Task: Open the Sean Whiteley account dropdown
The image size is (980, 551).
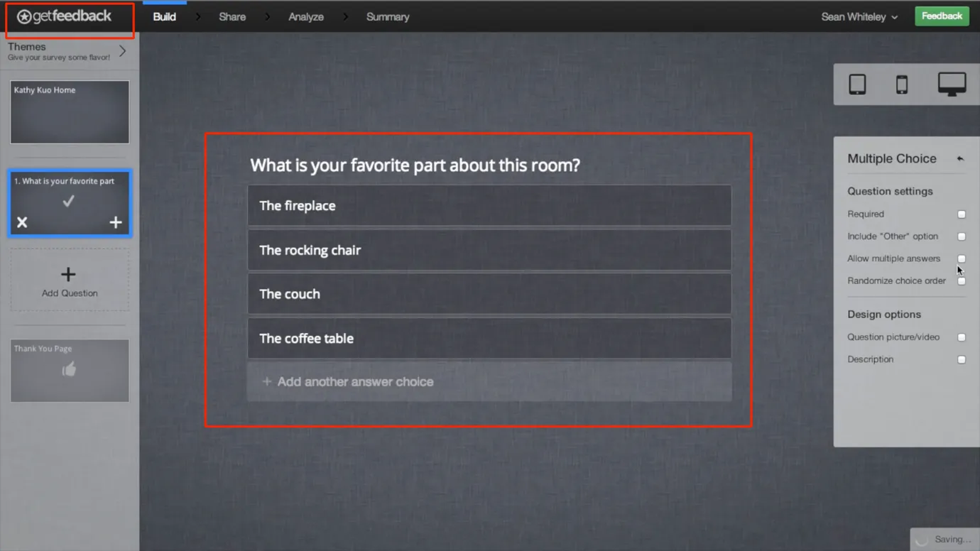Action: (x=859, y=17)
